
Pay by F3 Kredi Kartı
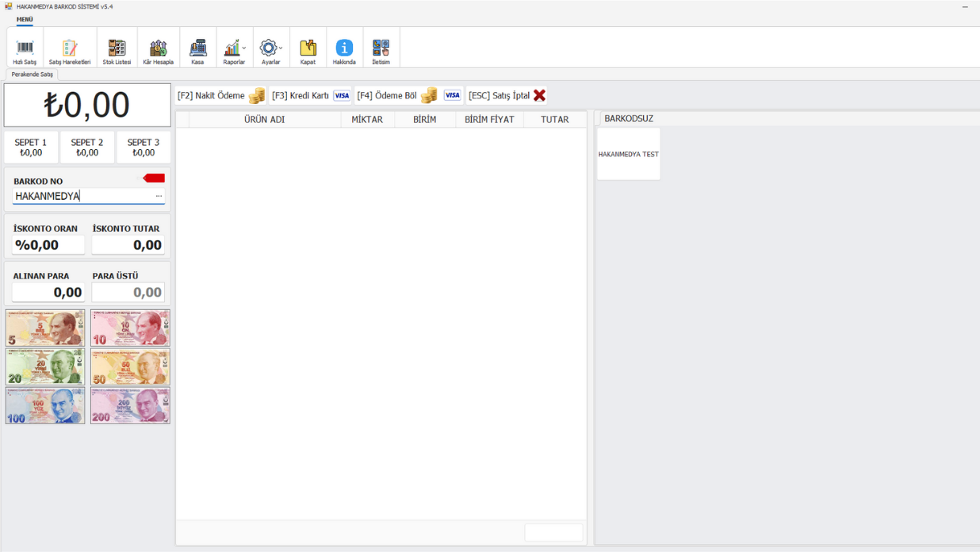point(310,95)
